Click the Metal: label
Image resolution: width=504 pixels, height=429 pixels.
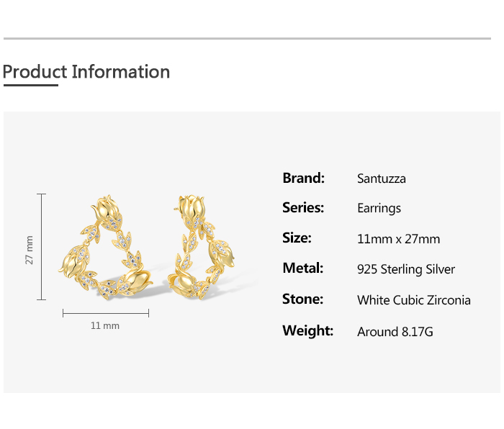[303, 268]
